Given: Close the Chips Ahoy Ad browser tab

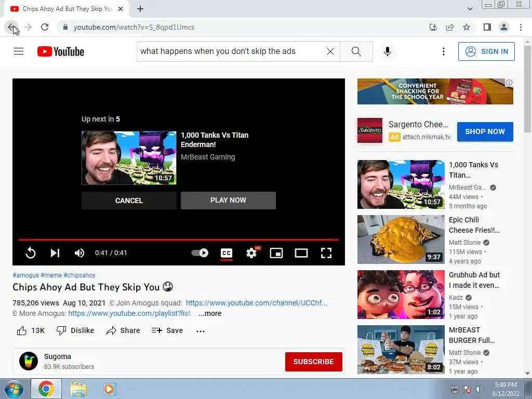Looking at the screenshot, I should tap(121, 9).
